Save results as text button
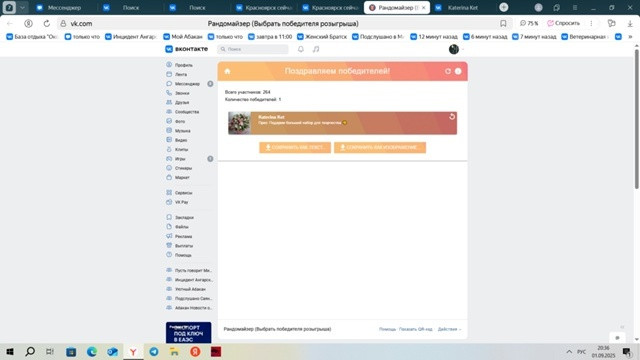Image resolution: width=640 pixels, height=360 pixels. point(295,147)
